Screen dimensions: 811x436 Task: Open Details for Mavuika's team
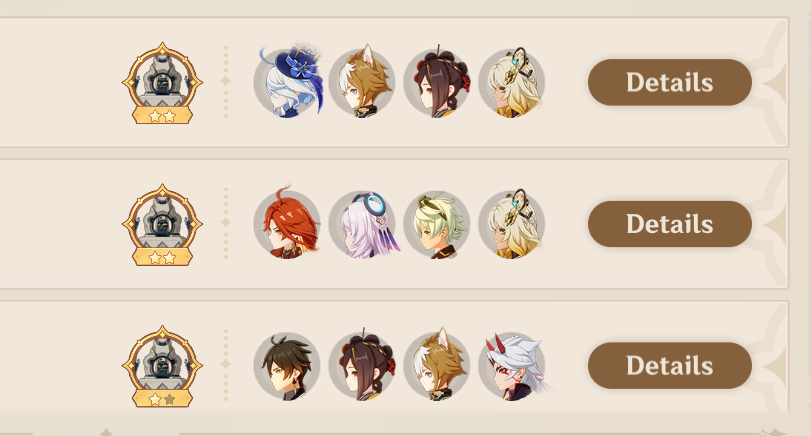click(x=670, y=223)
